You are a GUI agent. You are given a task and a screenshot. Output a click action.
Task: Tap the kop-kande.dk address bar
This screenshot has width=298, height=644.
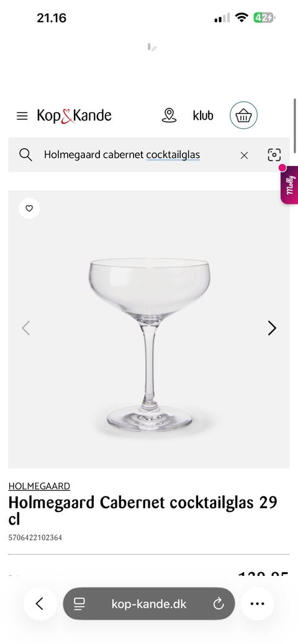tap(149, 604)
